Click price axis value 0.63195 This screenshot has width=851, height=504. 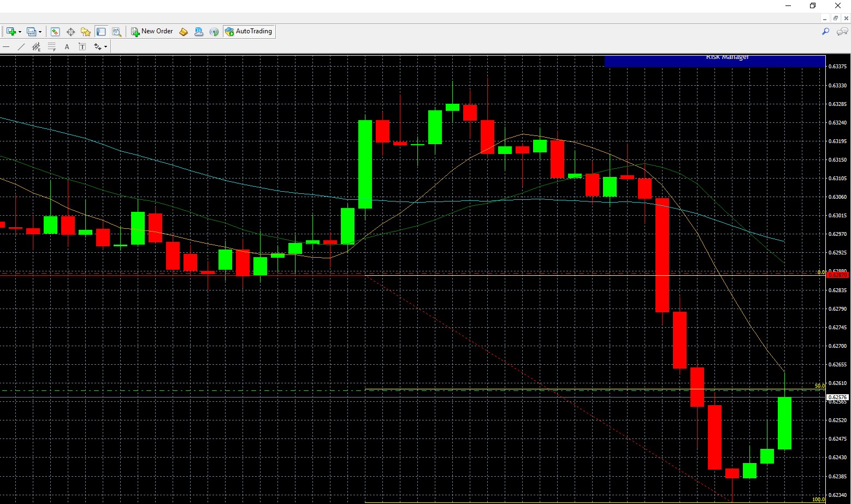tap(838, 141)
